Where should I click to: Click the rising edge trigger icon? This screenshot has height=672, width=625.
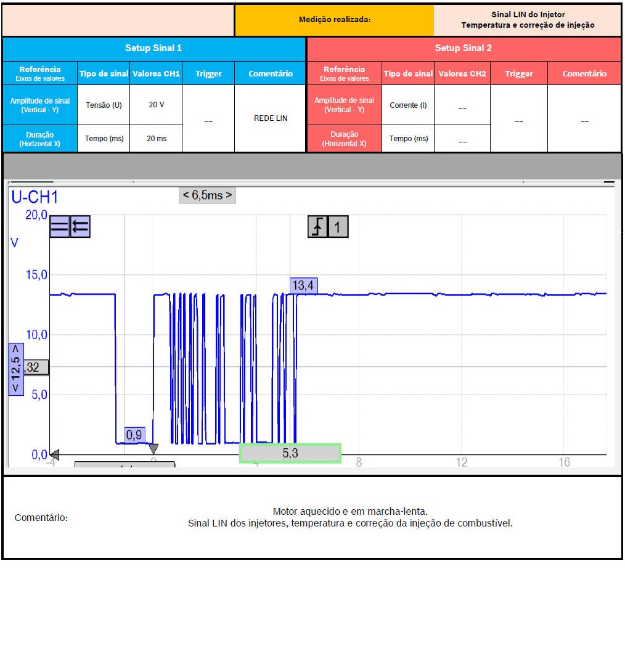(x=317, y=227)
